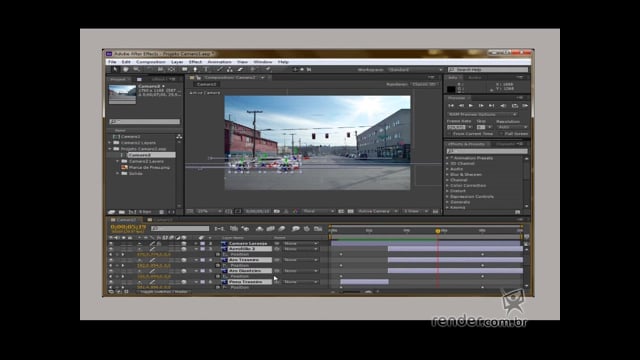Click Toggle Switches / Modes button
640x360 pixels.
click(x=164, y=292)
